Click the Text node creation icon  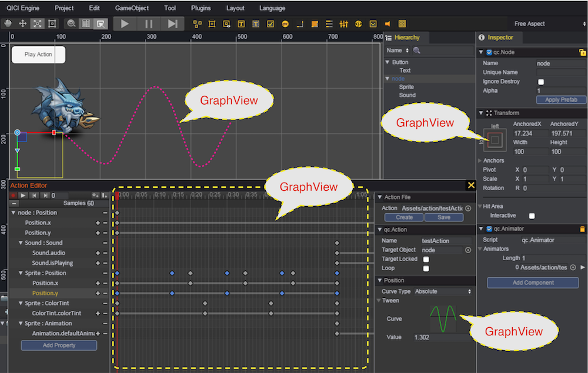(x=241, y=24)
